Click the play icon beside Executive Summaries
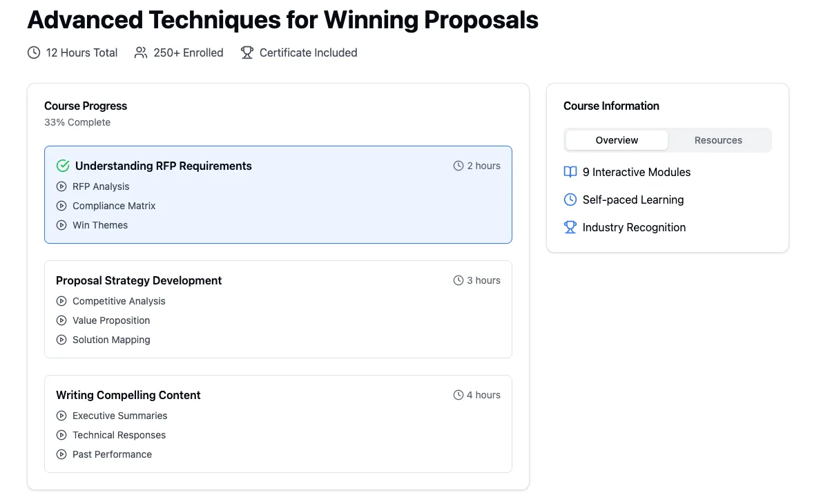The height and width of the screenshot is (504, 830). [x=61, y=416]
